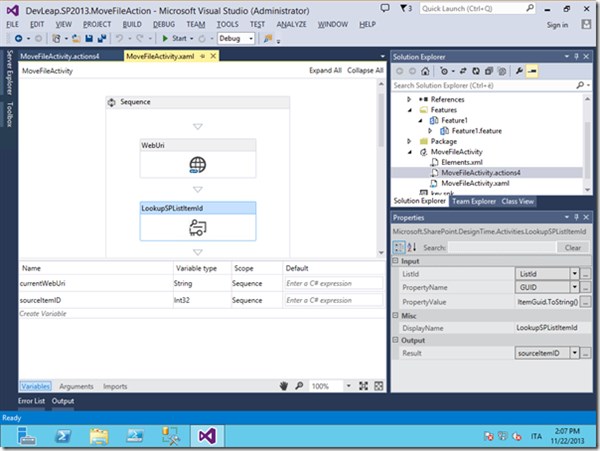Toggle pin on MoveFileActivity.xaml tab
The image size is (600, 451).
(202, 56)
